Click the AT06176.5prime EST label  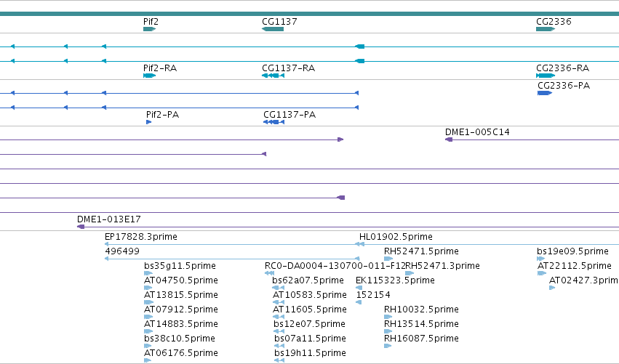[x=181, y=353]
